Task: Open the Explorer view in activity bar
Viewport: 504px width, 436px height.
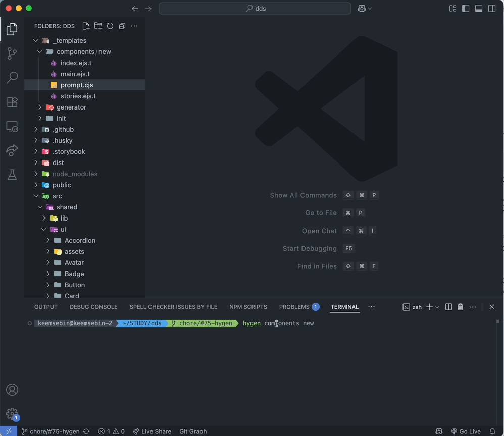Action: [12, 29]
